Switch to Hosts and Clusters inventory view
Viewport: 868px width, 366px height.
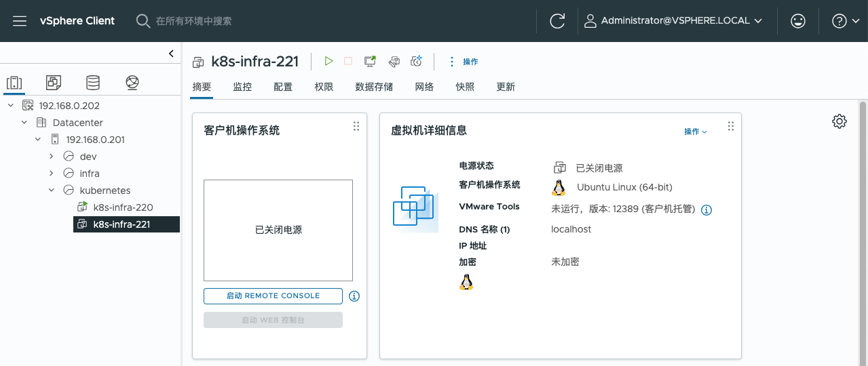point(14,83)
